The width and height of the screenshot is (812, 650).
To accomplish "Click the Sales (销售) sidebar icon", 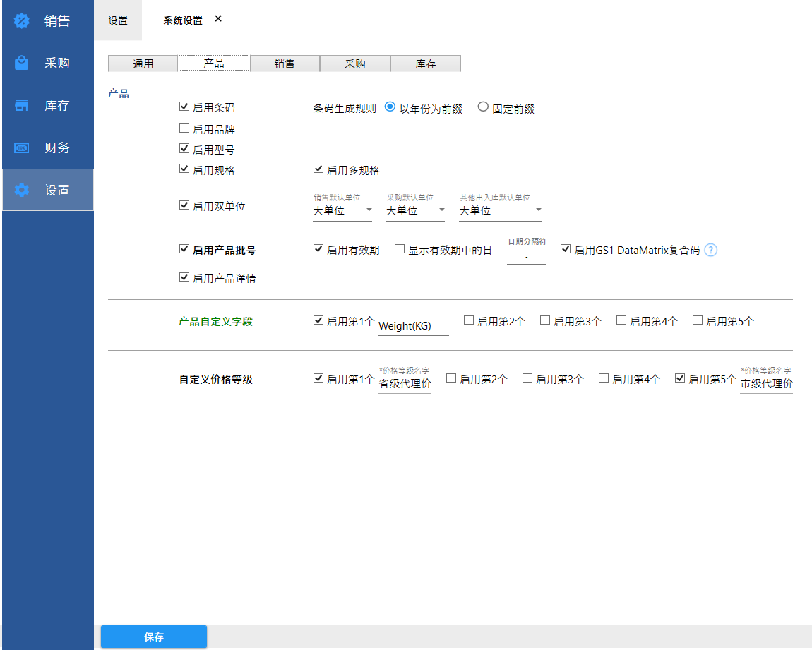I will pos(22,21).
